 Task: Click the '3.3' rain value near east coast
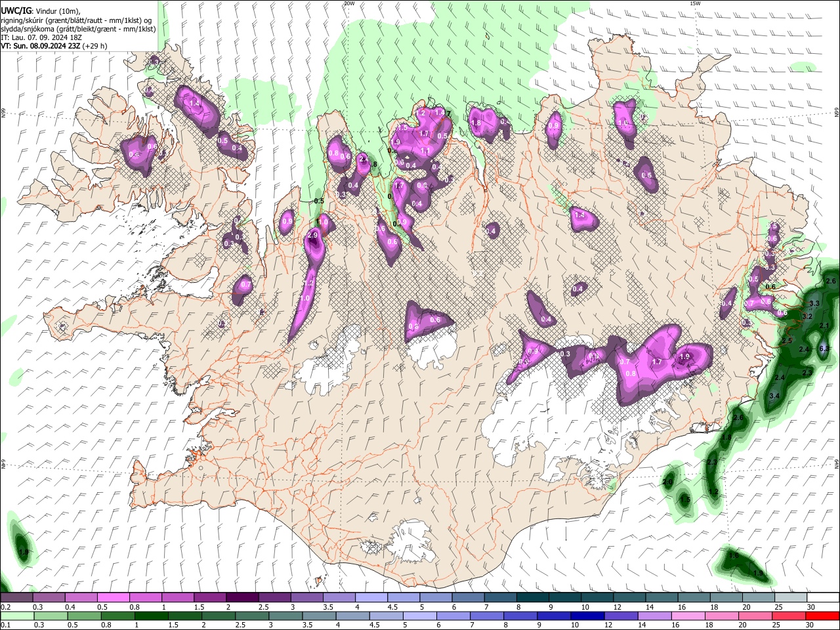tap(814, 303)
